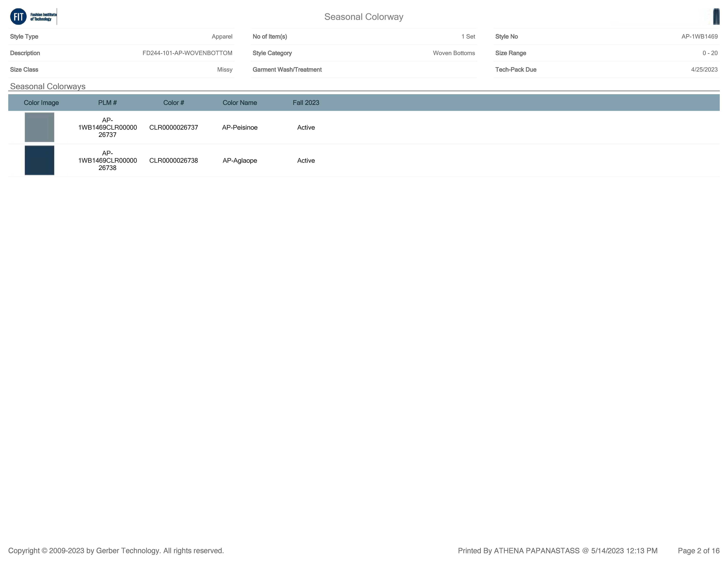Click the Color Image column header
728x562 pixels.
(41, 103)
